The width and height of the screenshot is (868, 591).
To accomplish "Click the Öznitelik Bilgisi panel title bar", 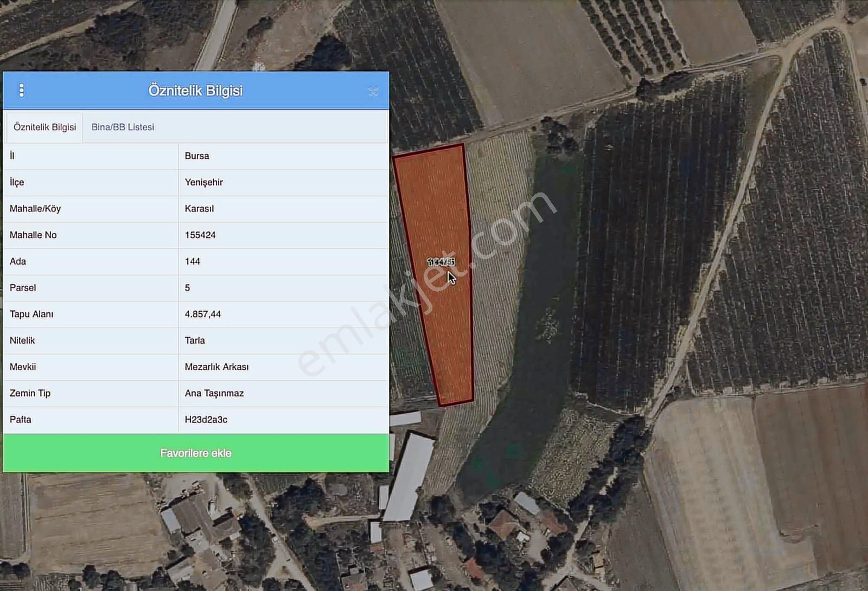I will point(196,91).
